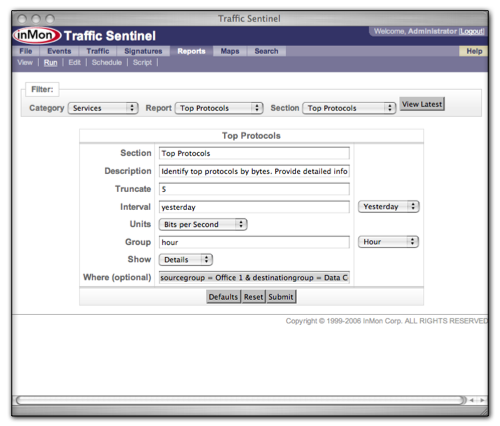Click the window close button
Viewport: 500px width, 426px height.
tap(22, 19)
